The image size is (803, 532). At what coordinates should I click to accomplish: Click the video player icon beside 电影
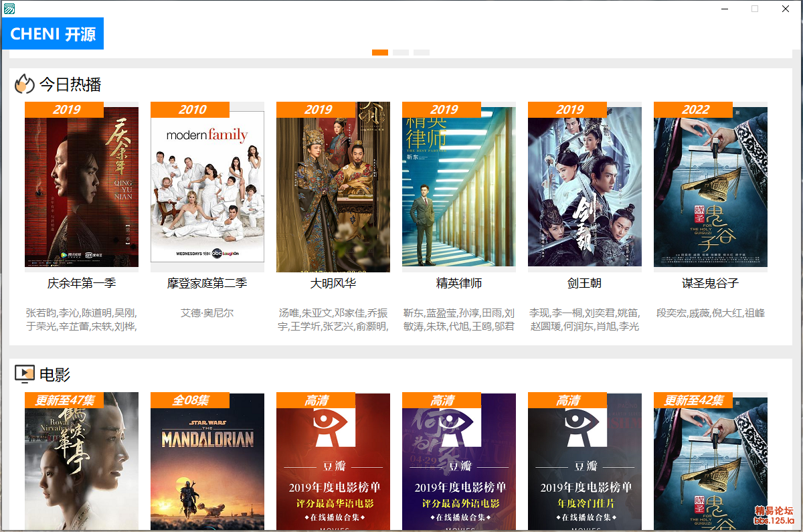coord(25,374)
